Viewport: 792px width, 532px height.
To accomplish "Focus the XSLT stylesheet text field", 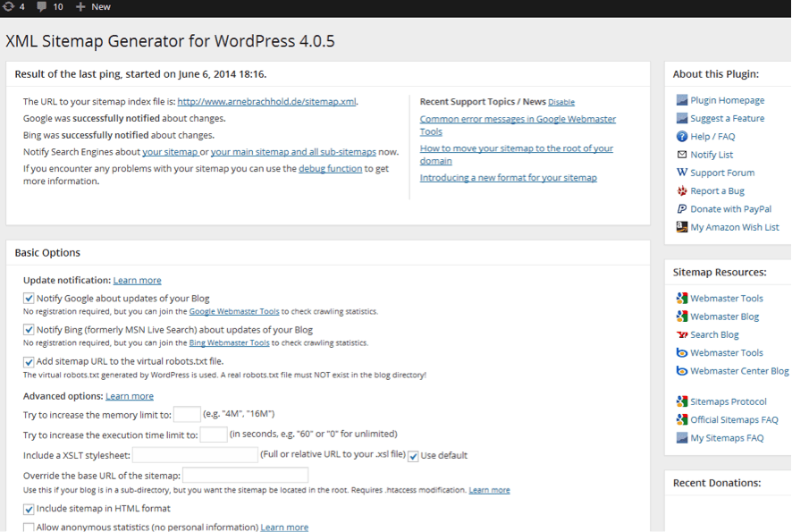I will tap(195, 455).
